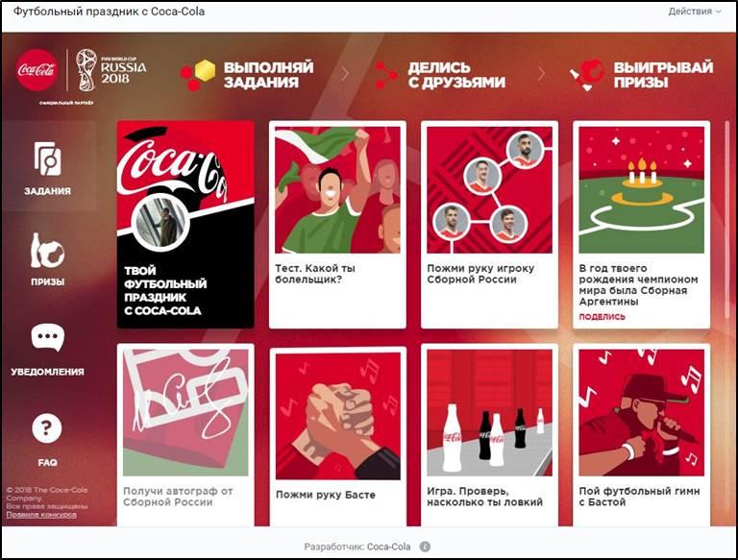Open the Действия dropdown menu
Screen dimensions: 738x560
tap(694, 12)
